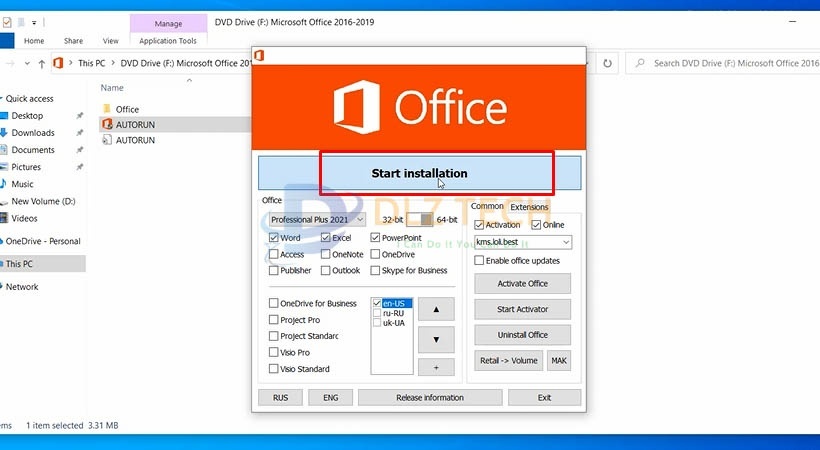Check Enable office updates option
The image size is (820, 450).
(x=479, y=261)
